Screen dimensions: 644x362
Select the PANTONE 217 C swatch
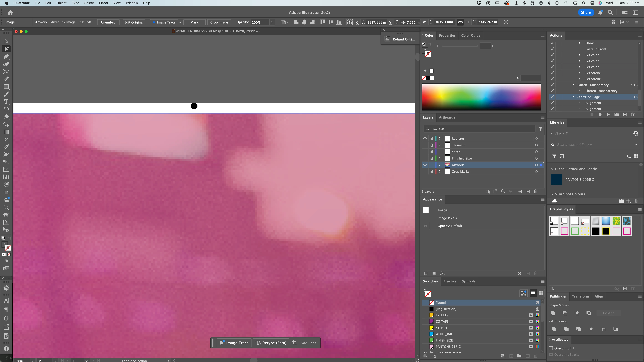[448, 347]
